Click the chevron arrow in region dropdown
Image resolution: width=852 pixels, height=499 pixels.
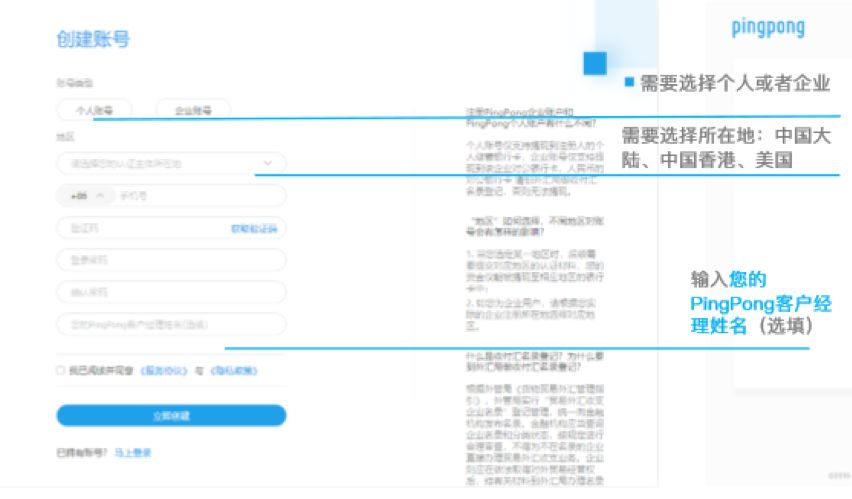(268, 163)
